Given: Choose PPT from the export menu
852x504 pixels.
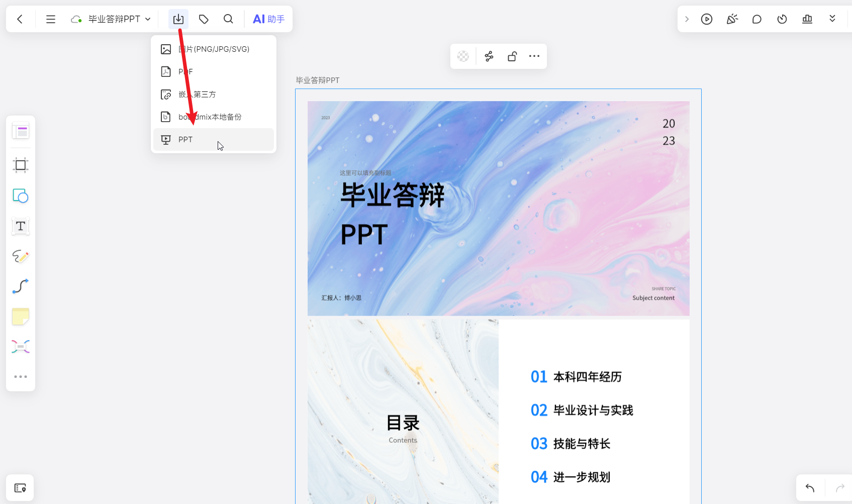Looking at the screenshot, I should click(x=185, y=139).
